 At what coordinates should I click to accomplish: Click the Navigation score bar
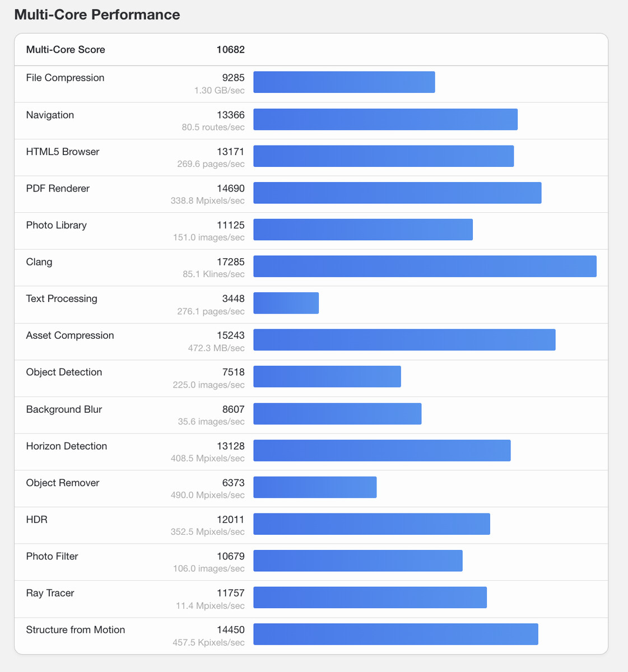click(385, 119)
